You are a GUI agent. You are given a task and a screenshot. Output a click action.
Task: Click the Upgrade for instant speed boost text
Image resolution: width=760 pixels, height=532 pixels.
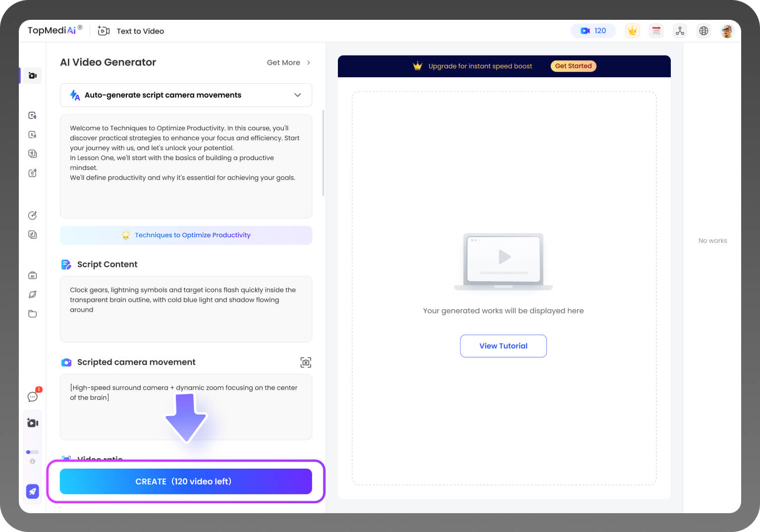480,66
